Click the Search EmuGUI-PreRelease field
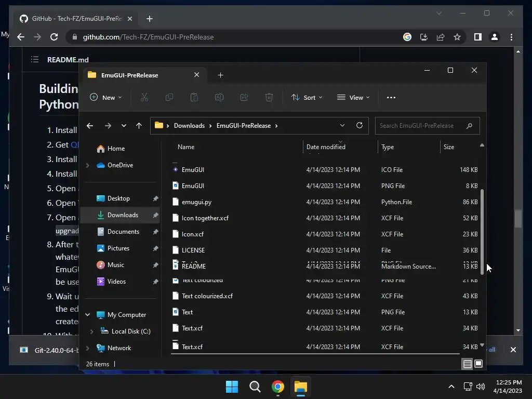 tap(428, 126)
